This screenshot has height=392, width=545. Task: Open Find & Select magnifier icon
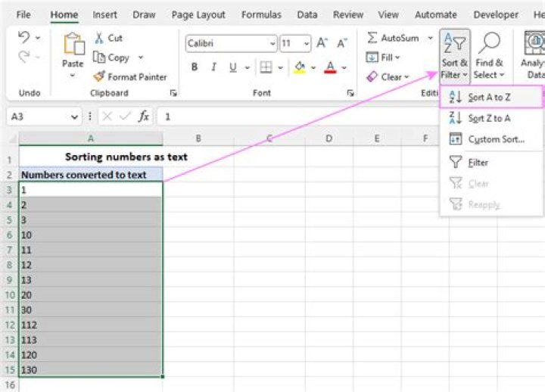[490, 44]
